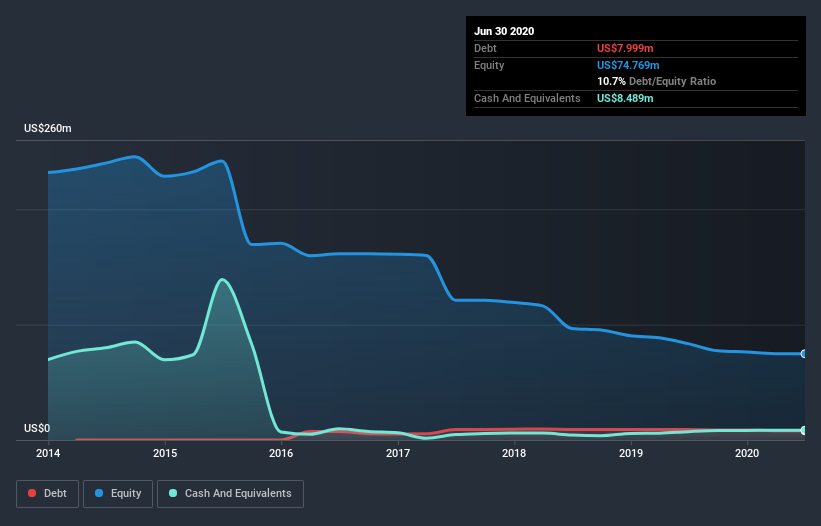Click the 10.7% Debt/Equity Ratio text

click(657, 81)
